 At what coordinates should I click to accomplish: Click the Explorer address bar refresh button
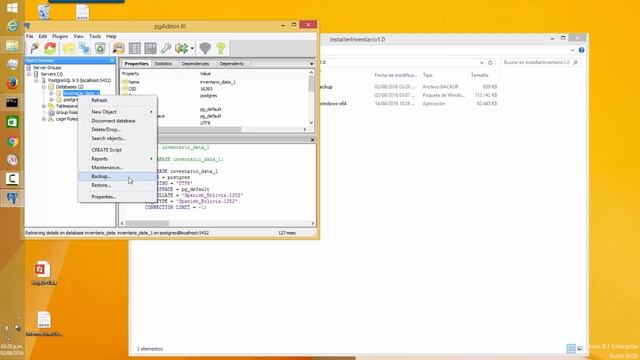click(490, 63)
